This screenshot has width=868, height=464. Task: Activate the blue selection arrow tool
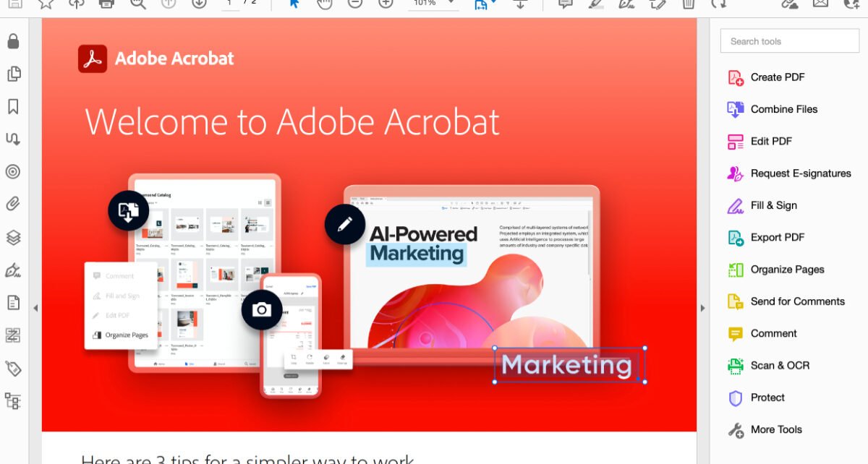click(x=294, y=3)
